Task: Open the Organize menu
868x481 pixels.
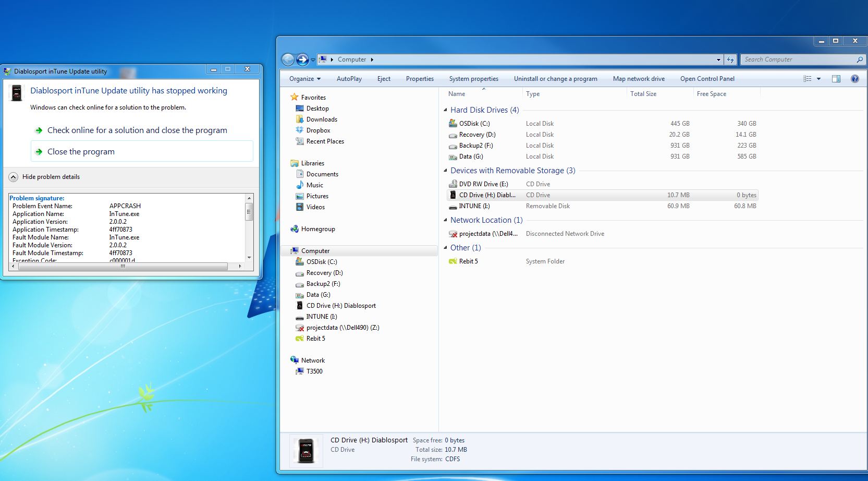Action: [305, 79]
